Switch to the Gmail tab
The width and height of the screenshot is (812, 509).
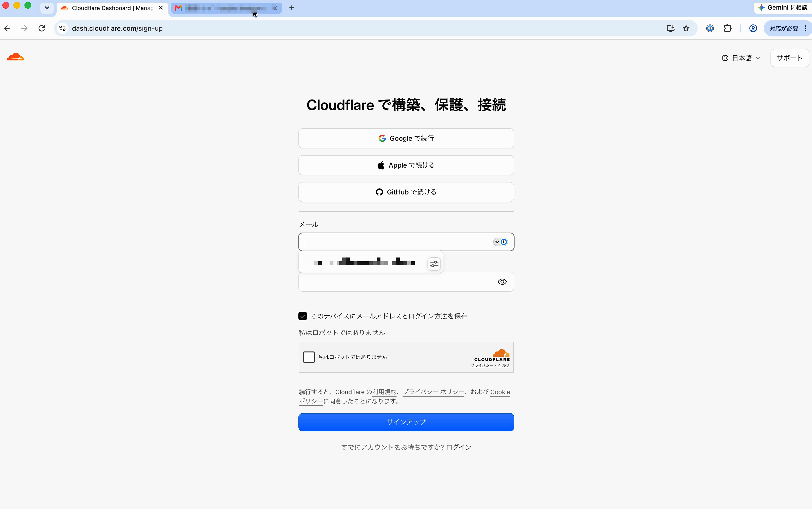[226, 8]
